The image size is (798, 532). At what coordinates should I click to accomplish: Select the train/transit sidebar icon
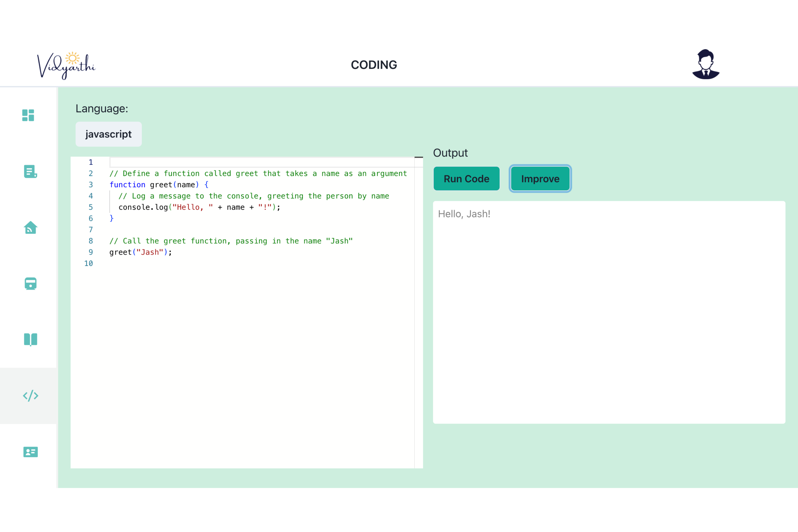30,284
